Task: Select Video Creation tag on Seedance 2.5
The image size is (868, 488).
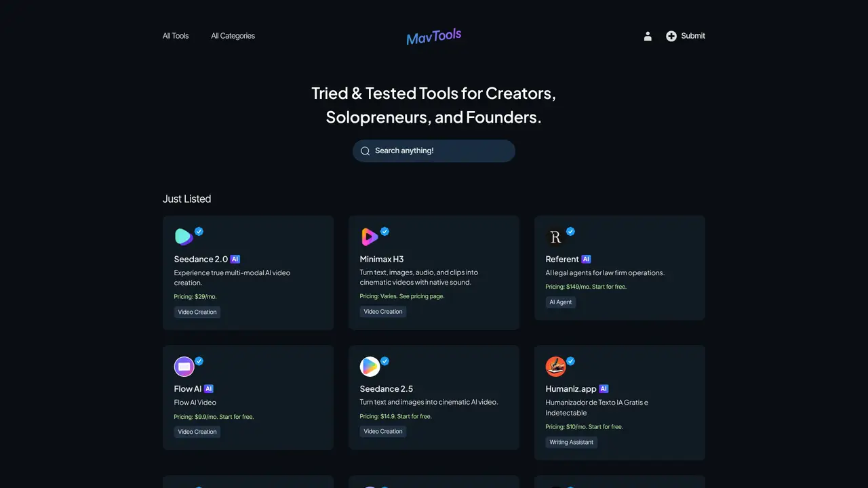Action: [x=383, y=431]
